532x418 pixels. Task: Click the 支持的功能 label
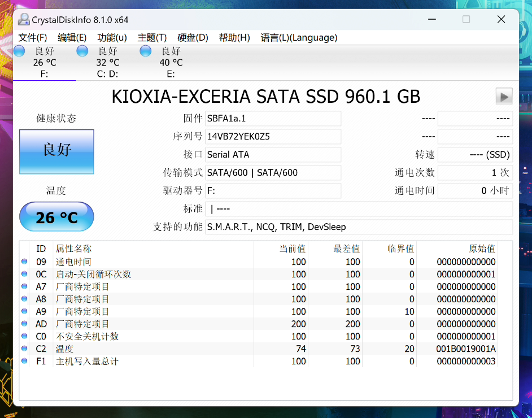pyautogui.click(x=177, y=227)
